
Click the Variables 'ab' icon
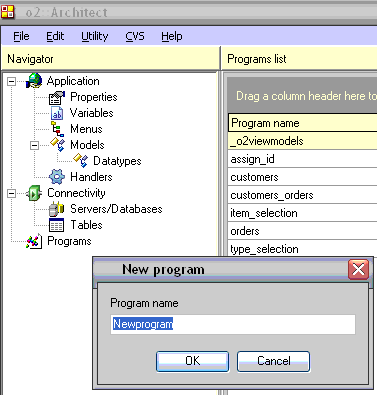point(57,113)
